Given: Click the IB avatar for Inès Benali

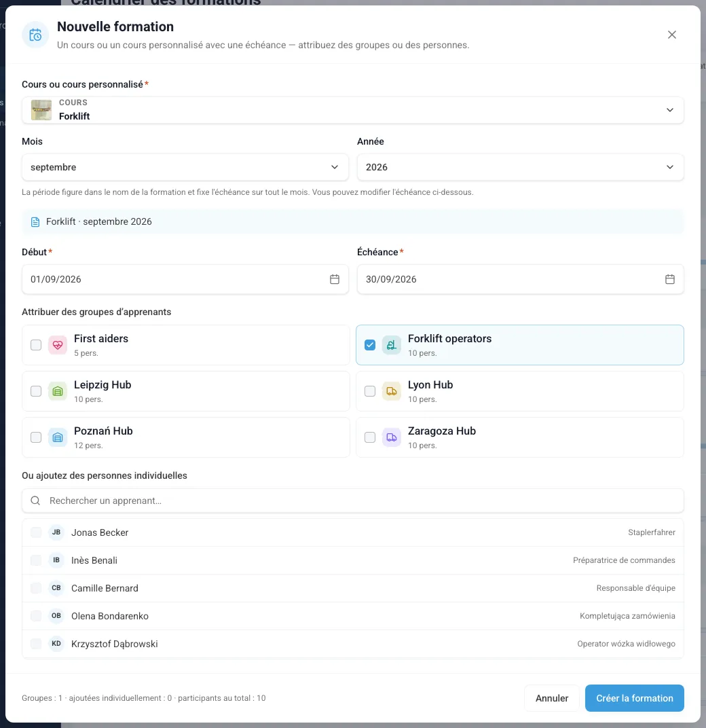Looking at the screenshot, I should point(56,560).
